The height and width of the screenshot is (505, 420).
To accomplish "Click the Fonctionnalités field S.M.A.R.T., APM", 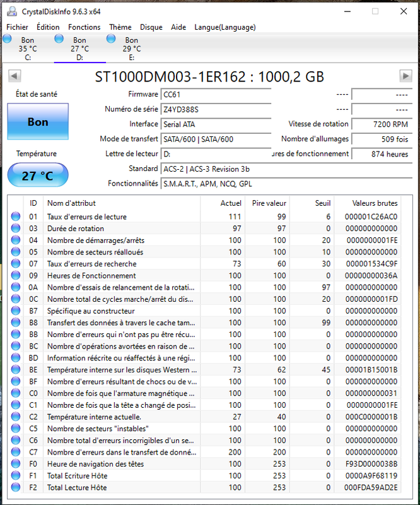I will point(286,184).
